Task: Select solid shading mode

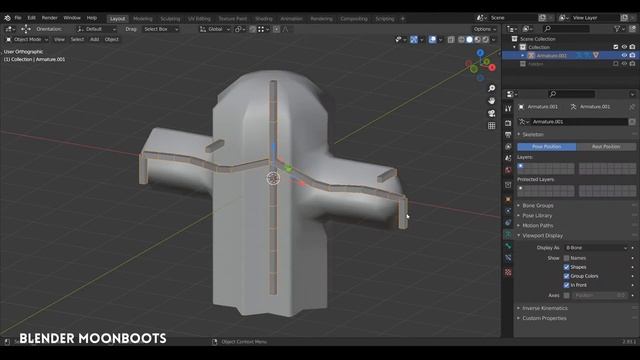Action: [469, 40]
